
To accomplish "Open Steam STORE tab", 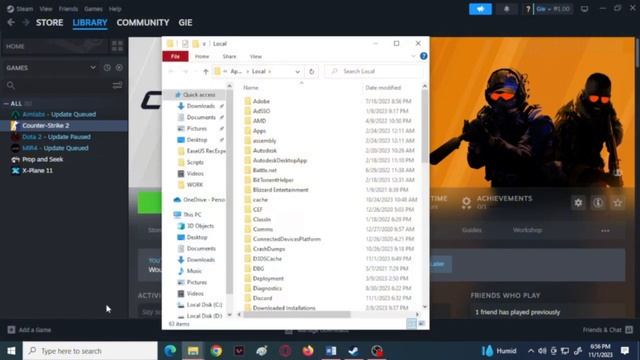I will tap(49, 22).
